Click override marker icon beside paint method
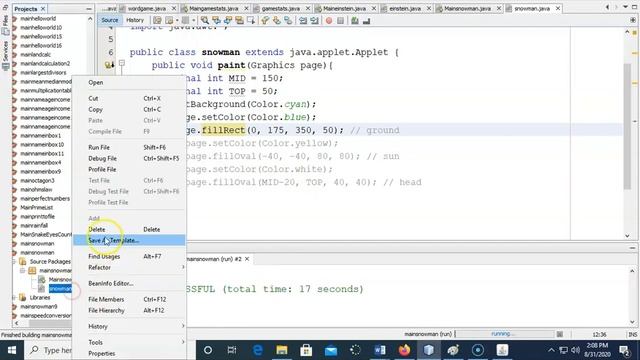The width and height of the screenshot is (640, 360). pyautogui.click(x=109, y=64)
